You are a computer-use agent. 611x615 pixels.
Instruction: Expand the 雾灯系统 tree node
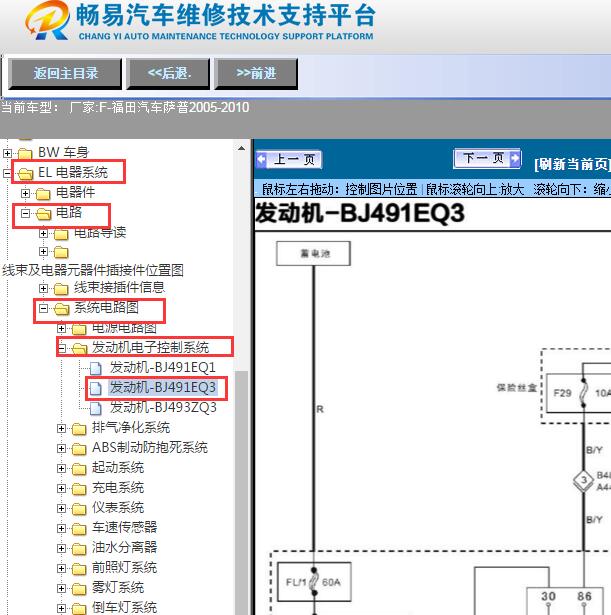click(x=62, y=588)
